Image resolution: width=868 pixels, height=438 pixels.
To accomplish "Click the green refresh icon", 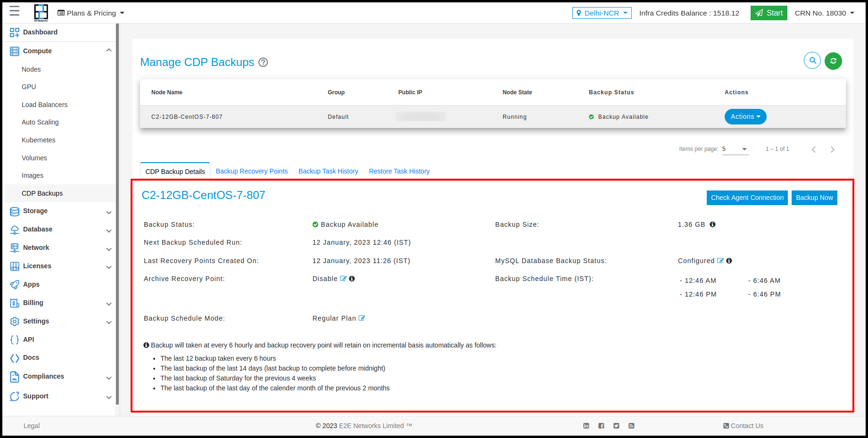I will pos(833,61).
